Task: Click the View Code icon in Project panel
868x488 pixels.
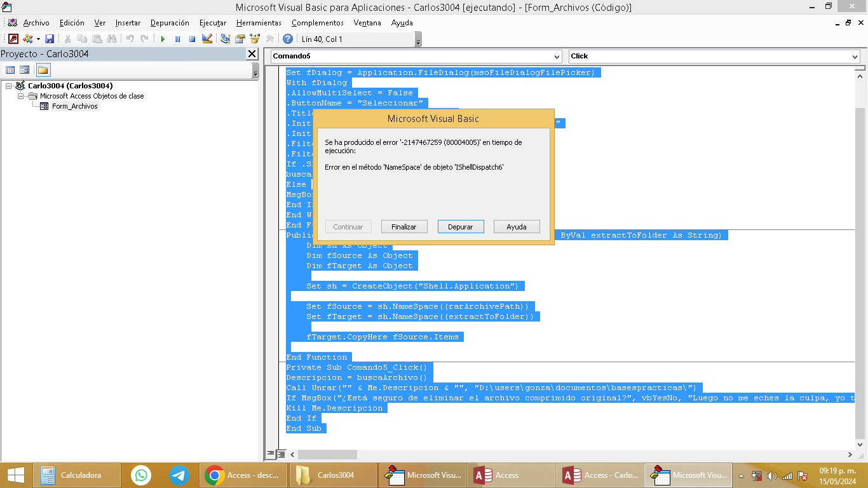Action: (x=10, y=70)
